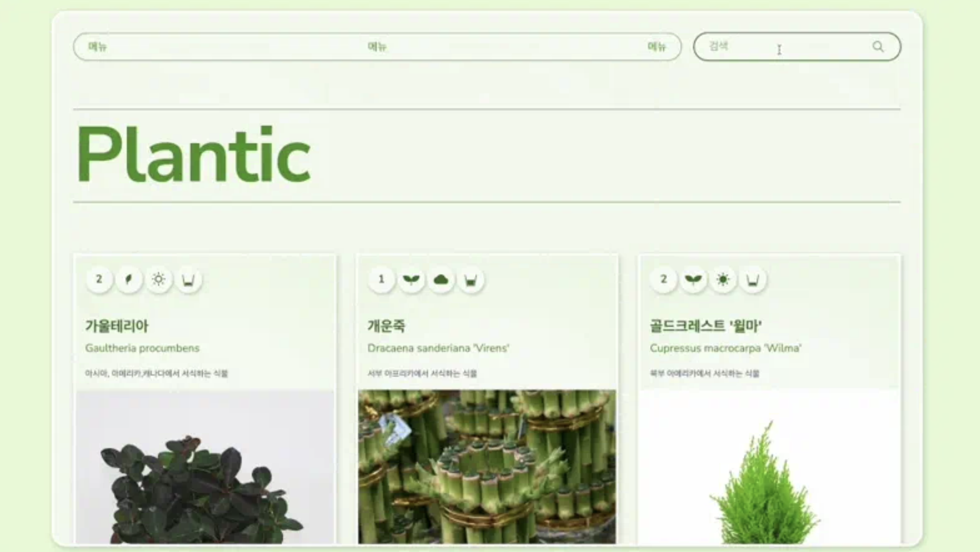
Task: Click 가울테리아 habitat description line
Action: click(156, 374)
